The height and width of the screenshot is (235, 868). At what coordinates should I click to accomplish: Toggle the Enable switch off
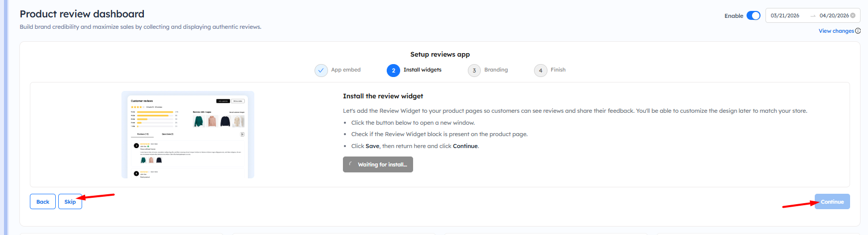(x=753, y=16)
